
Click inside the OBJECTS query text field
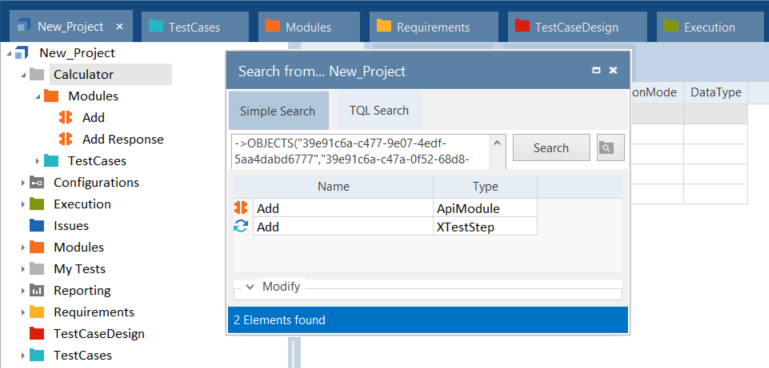362,152
